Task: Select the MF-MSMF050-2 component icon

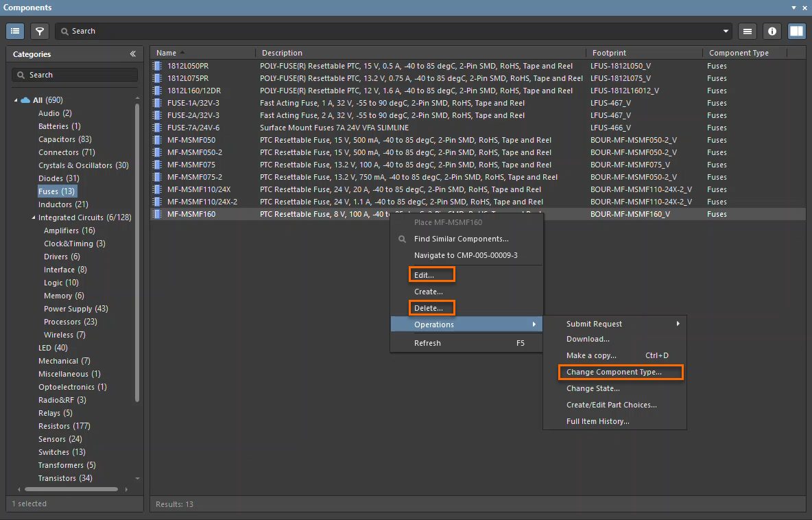Action: pos(158,152)
